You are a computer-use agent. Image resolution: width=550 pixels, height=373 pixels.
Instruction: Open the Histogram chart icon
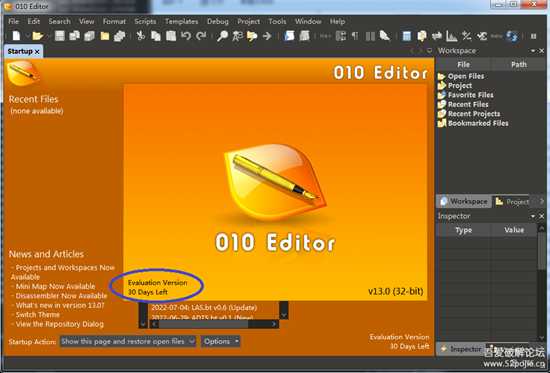tap(452, 36)
